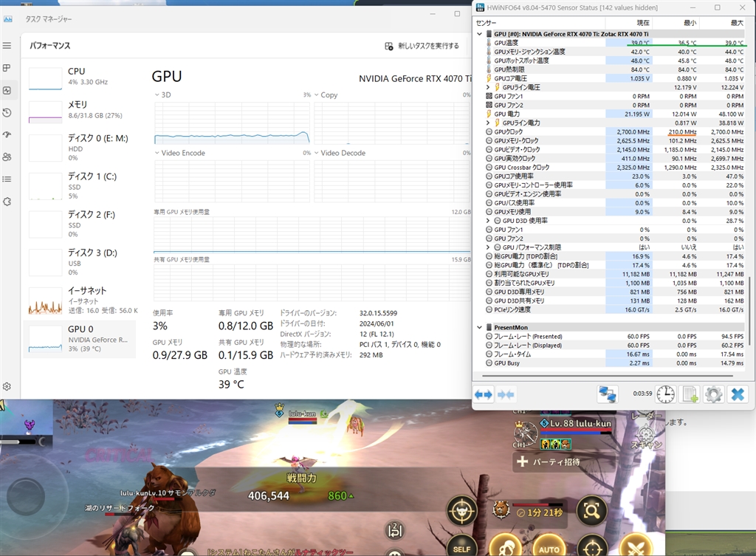Screen dimensions: 756x556
Task: Tap the swap set icon in game
Action: tap(395, 530)
